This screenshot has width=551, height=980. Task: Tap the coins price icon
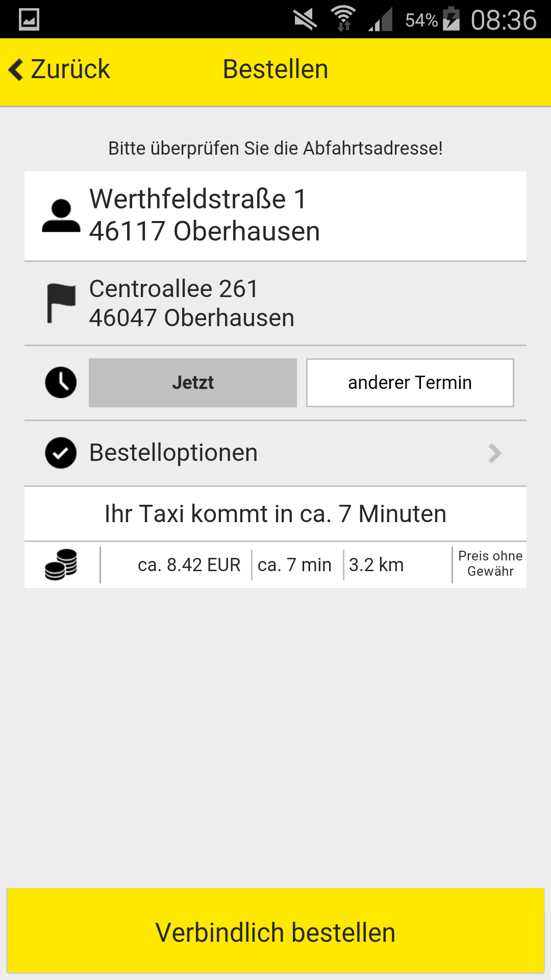61,565
